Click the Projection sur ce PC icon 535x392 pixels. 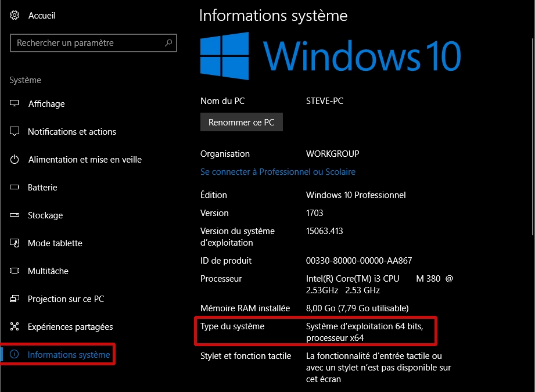[x=15, y=299]
